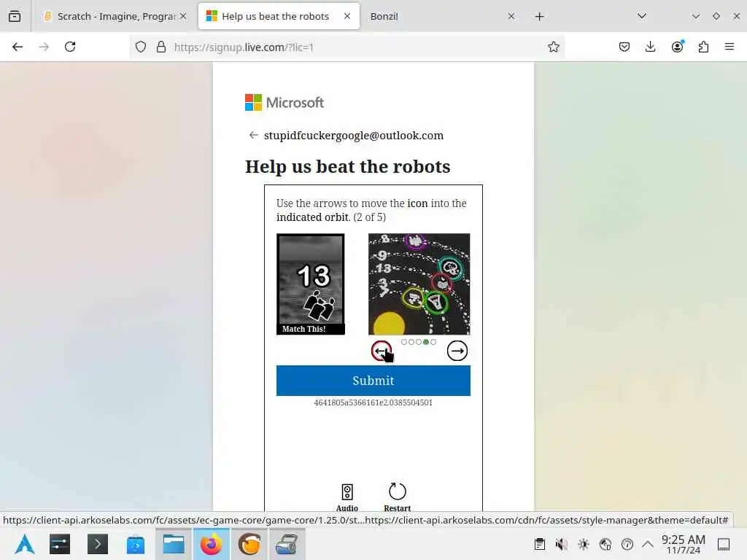Click the left arrow to rotate the orbit image
Screen dimensions: 747x560
381,351
